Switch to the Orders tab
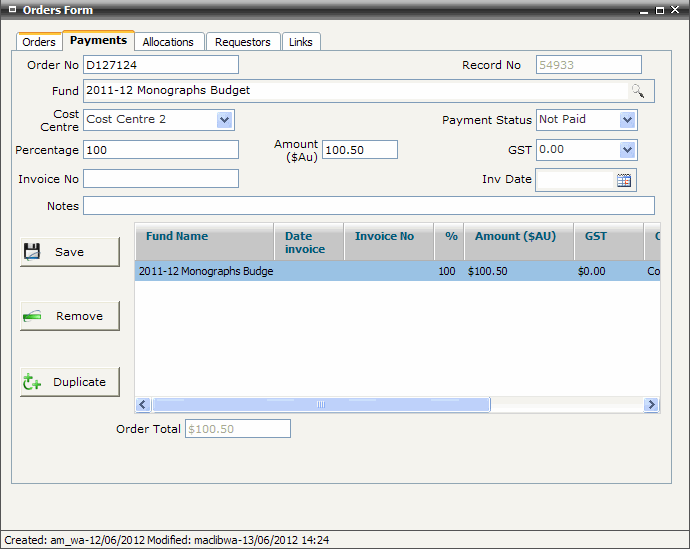Viewport: 690px width, 549px height. pos(39,42)
